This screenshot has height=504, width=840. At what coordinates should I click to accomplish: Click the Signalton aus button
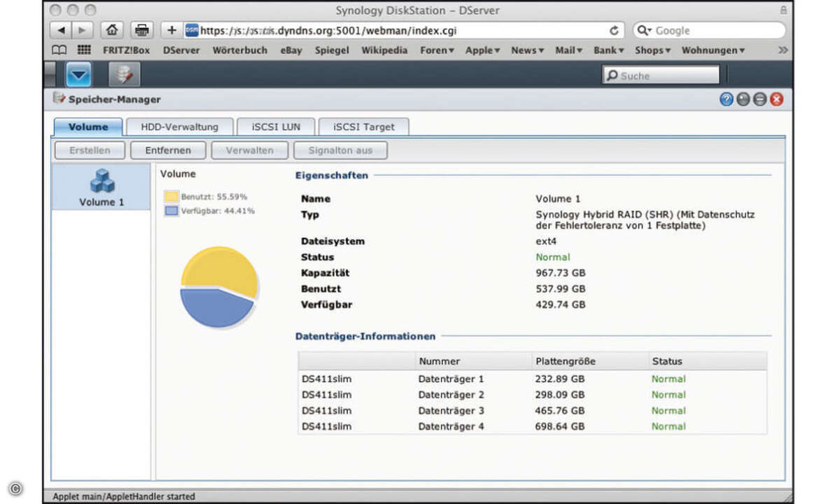click(x=339, y=150)
